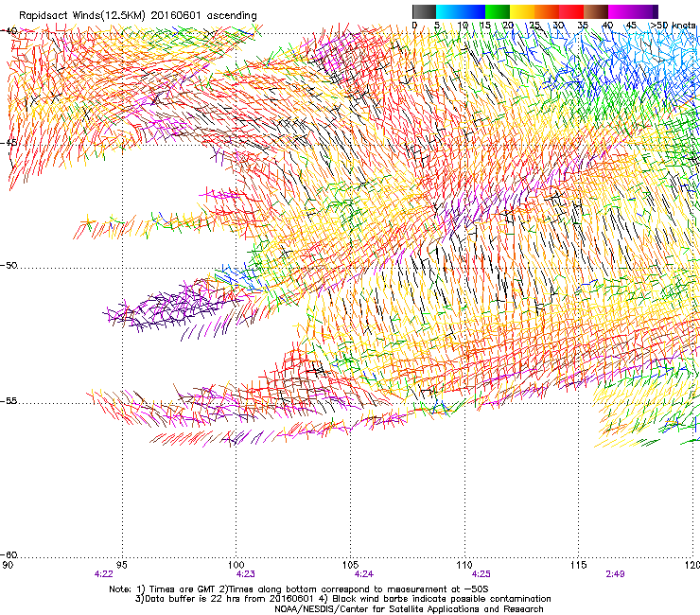The height and width of the screenshot is (615, 700).
Task: Click the NOAA/NESDIS credit line
Action: point(409,609)
